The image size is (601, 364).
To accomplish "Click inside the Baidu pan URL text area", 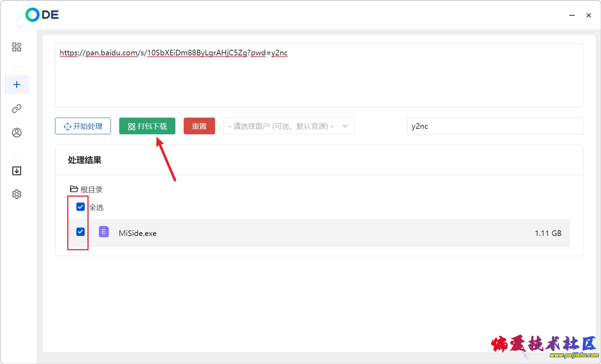I will [x=319, y=80].
